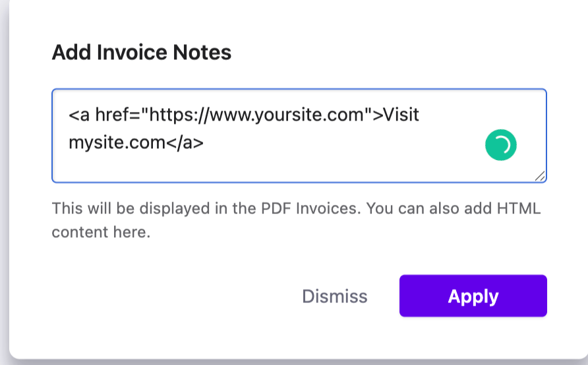Image resolution: width=588 pixels, height=365 pixels.
Task: Click the word "HTML" in helper description
Action: 519,208
